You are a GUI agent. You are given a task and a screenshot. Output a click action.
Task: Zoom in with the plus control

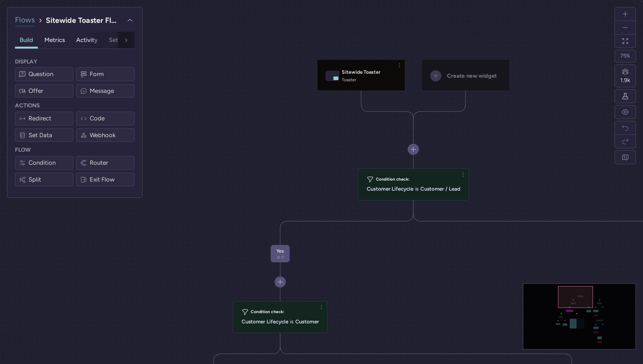(x=625, y=14)
